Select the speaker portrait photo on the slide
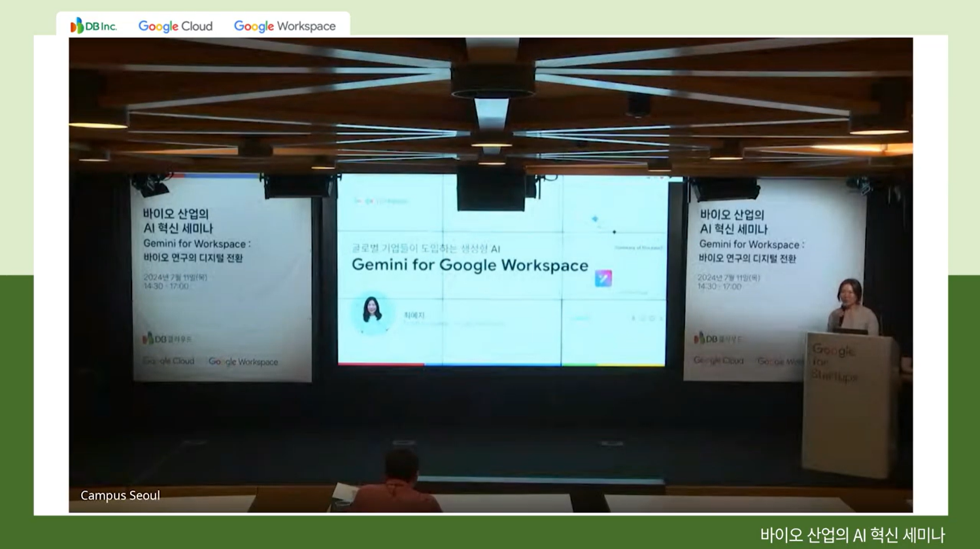The image size is (980, 549). coord(372,313)
